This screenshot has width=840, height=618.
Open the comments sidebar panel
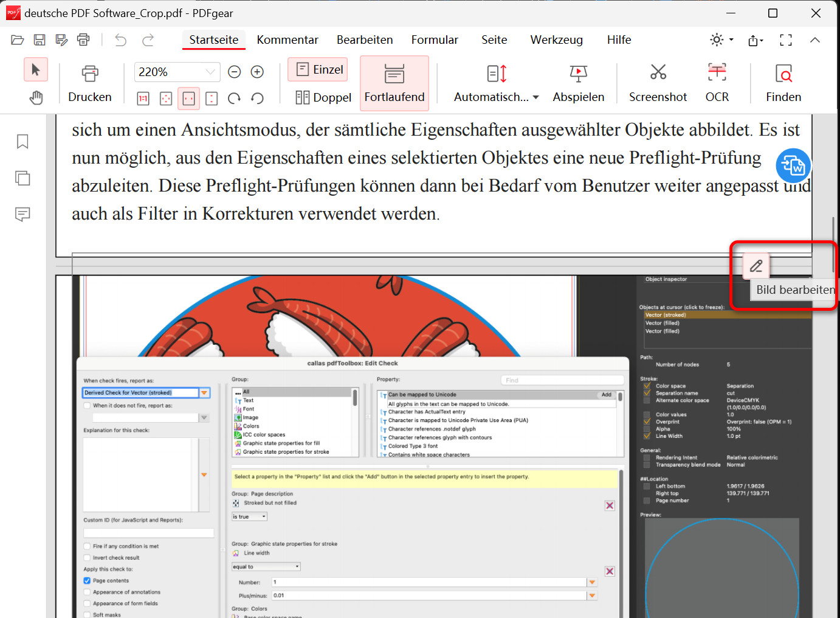(22, 214)
